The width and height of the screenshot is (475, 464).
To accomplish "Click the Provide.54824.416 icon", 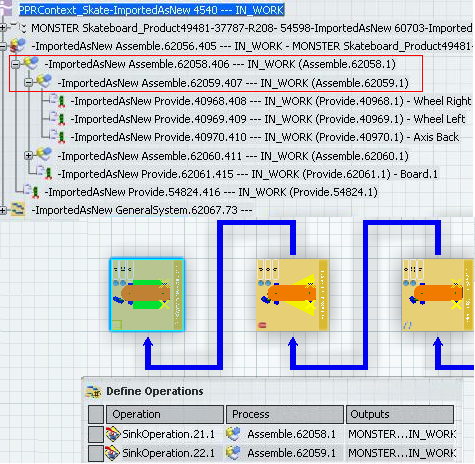I will pyautogui.click(x=32, y=191).
